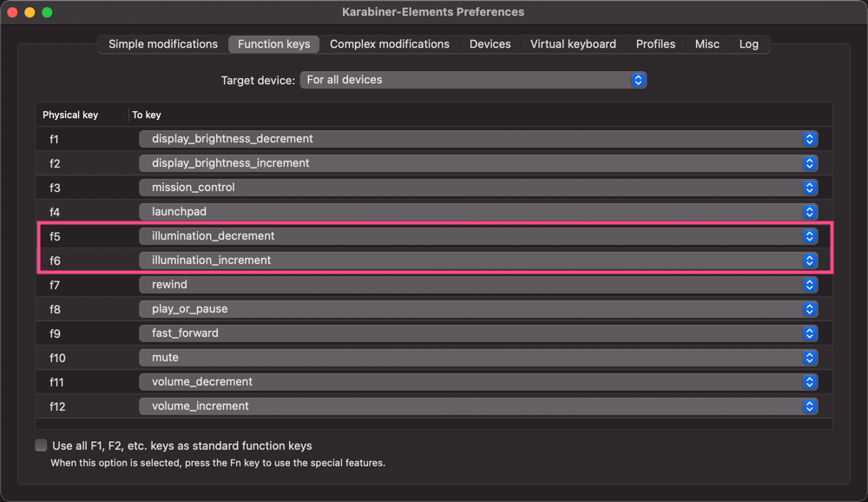
Task: Go to the Devices tab
Action: pos(490,44)
